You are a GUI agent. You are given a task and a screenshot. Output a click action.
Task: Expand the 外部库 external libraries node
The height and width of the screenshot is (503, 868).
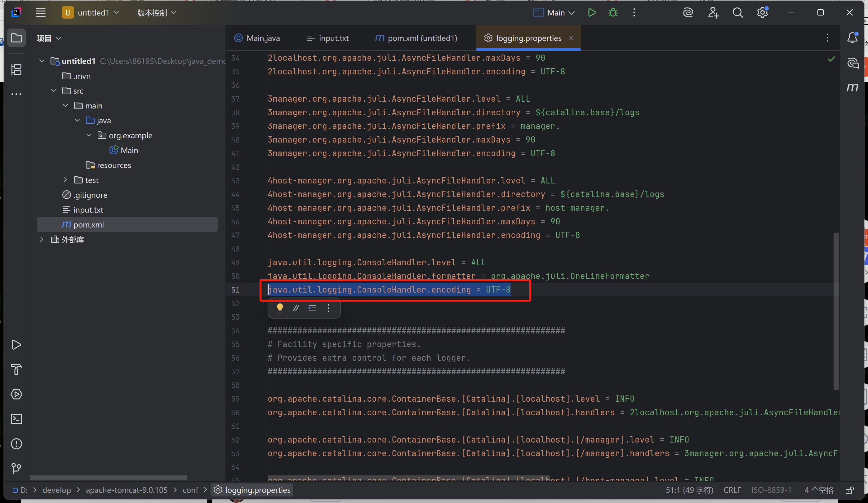pos(42,239)
